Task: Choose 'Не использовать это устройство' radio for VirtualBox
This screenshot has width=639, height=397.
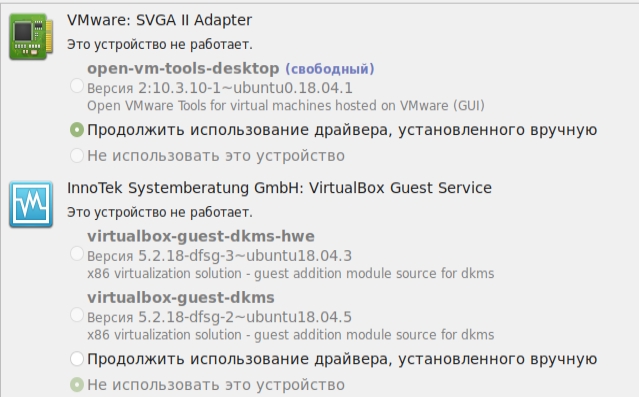Action: click(x=77, y=385)
